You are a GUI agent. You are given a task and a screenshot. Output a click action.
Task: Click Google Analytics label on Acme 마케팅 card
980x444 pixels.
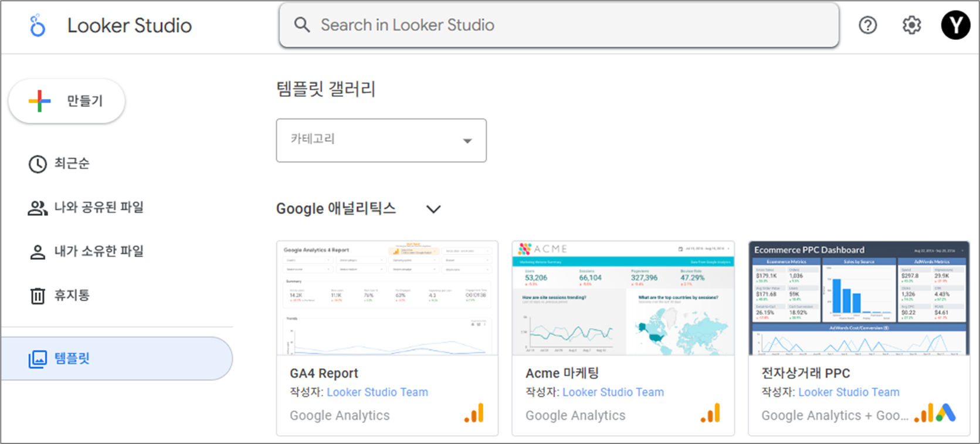575,416
